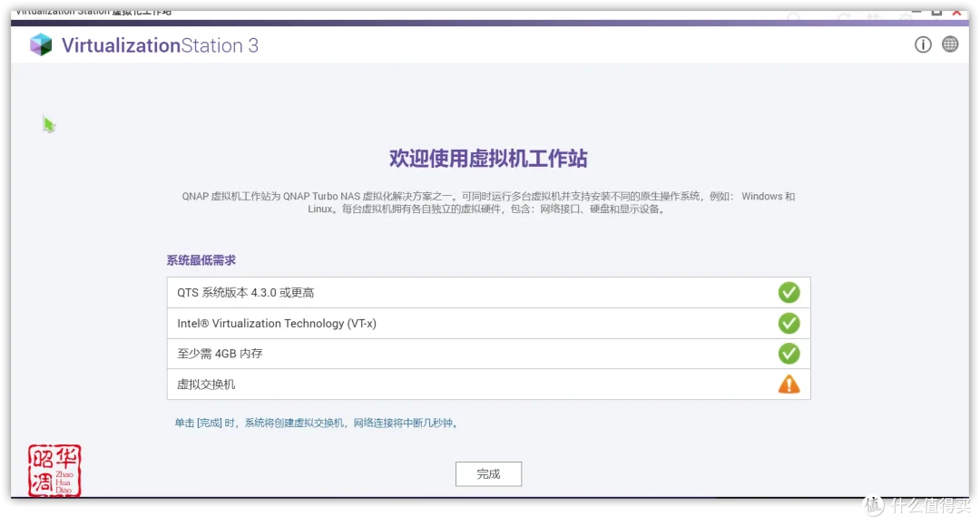Click green check for QTS 系统版本 row
The image size is (980, 526).
tap(789, 292)
